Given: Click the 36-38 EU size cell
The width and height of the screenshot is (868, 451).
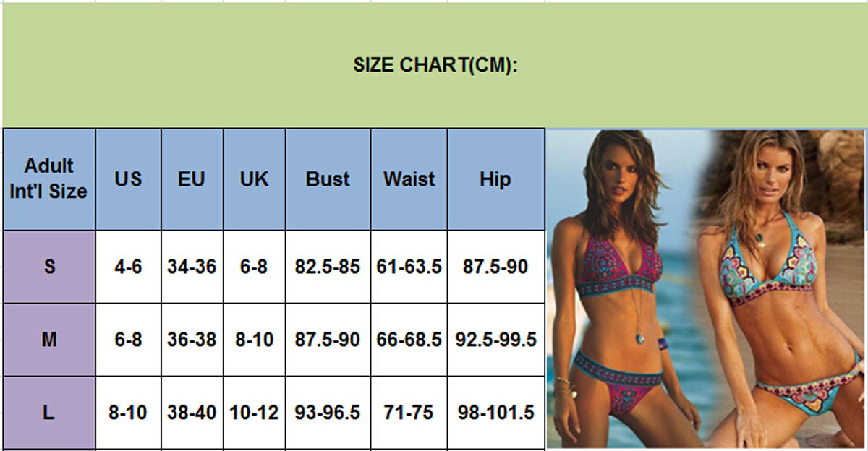Looking at the screenshot, I should (192, 339).
